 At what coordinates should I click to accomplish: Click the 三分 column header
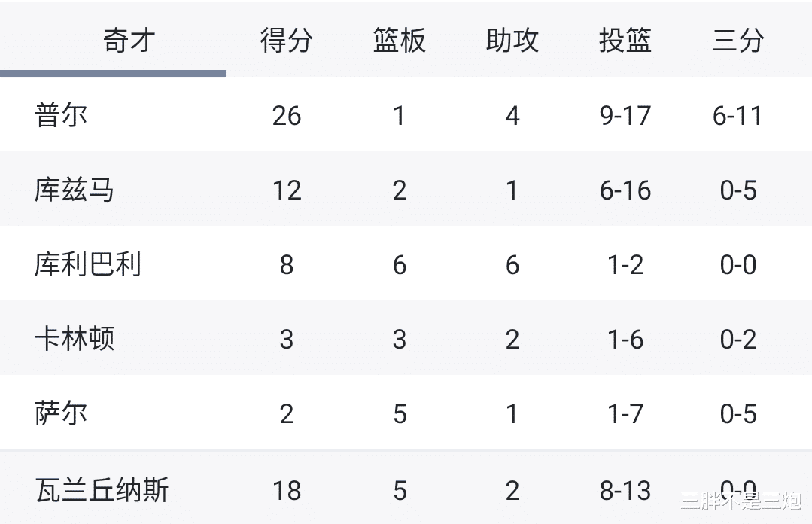pyautogui.click(x=738, y=41)
